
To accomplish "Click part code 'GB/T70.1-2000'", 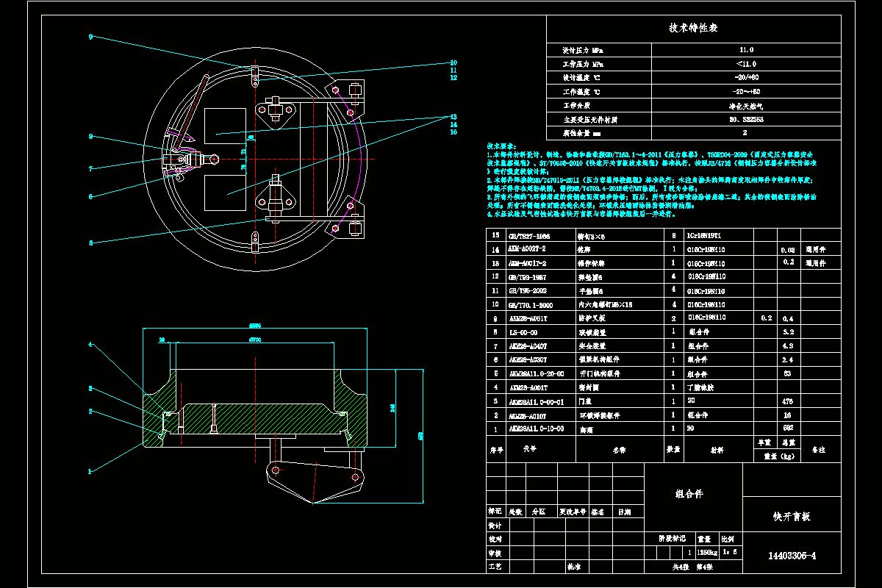I will pyautogui.click(x=531, y=304).
